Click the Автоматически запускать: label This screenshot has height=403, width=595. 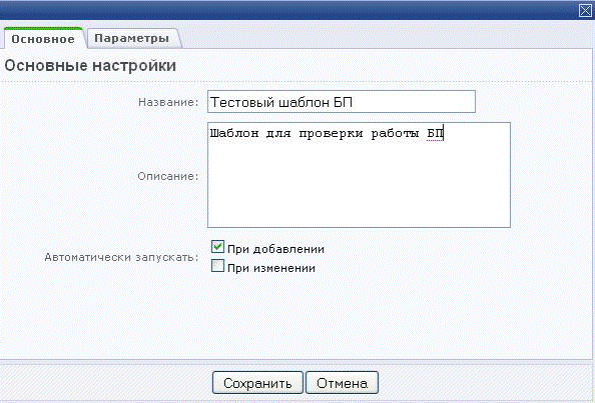[122, 257]
